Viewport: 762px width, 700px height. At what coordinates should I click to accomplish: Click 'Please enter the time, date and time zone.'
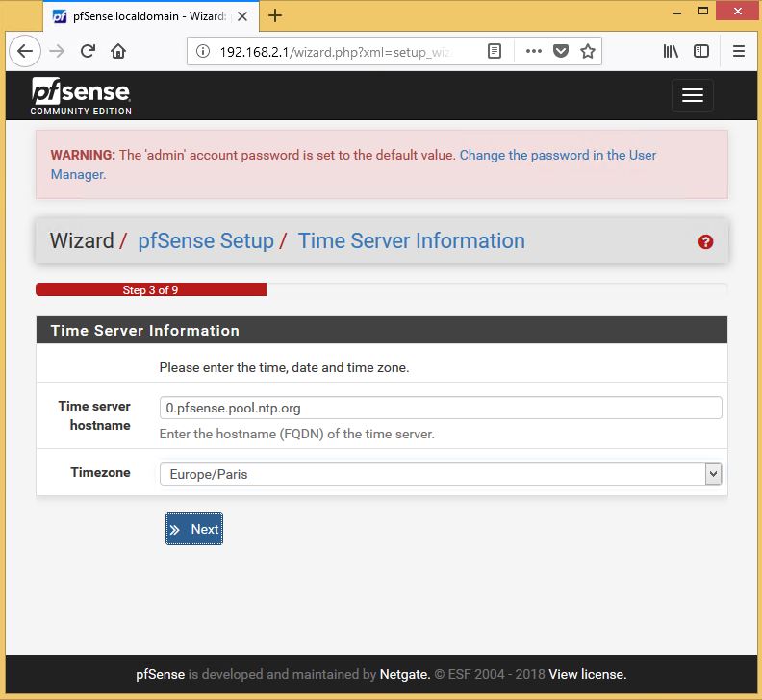coord(284,367)
